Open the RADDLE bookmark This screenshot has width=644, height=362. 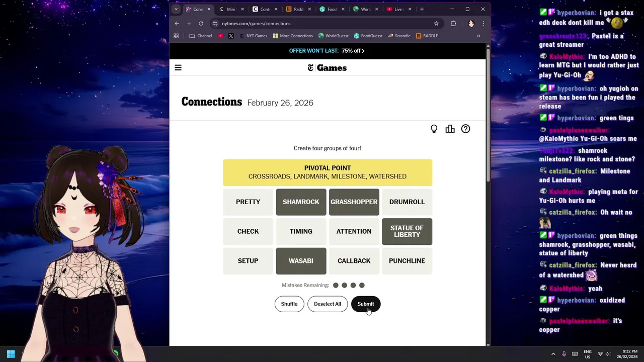click(x=427, y=36)
